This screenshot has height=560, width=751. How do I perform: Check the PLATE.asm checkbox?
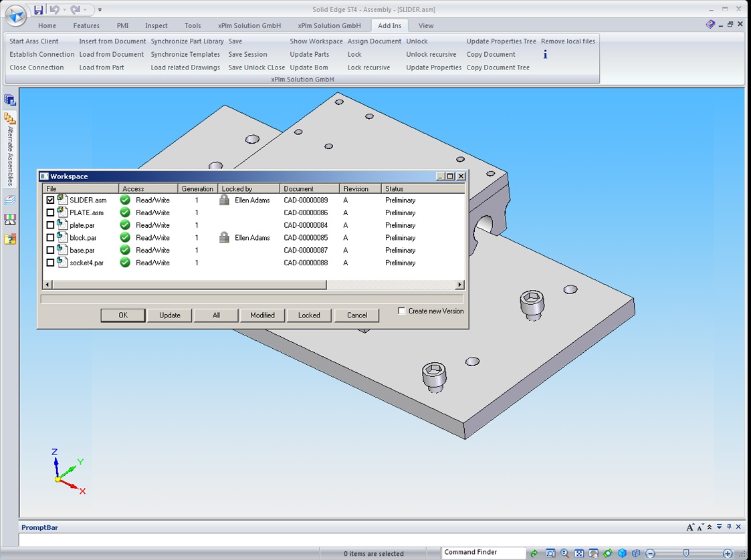point(50,213)
